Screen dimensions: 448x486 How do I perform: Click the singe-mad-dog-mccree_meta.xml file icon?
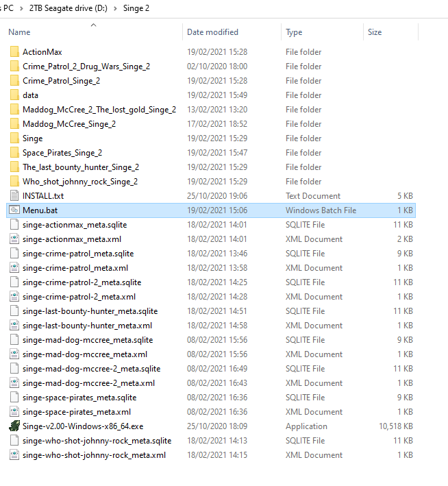coord(14,354)
